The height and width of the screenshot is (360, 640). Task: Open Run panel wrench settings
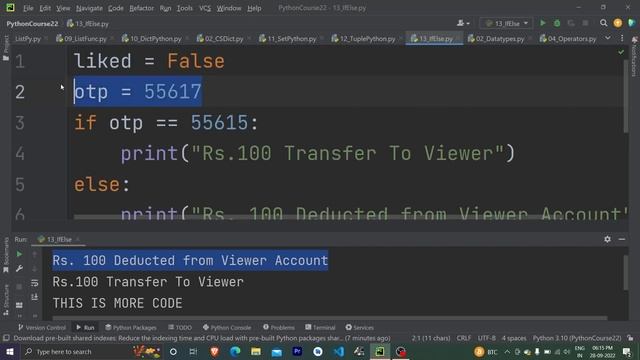(x=19, y=268)
